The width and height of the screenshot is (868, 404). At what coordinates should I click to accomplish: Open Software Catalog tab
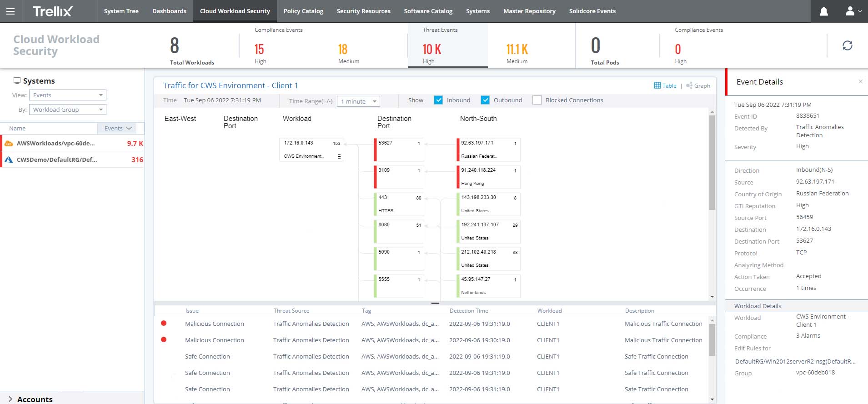(428, 11)
